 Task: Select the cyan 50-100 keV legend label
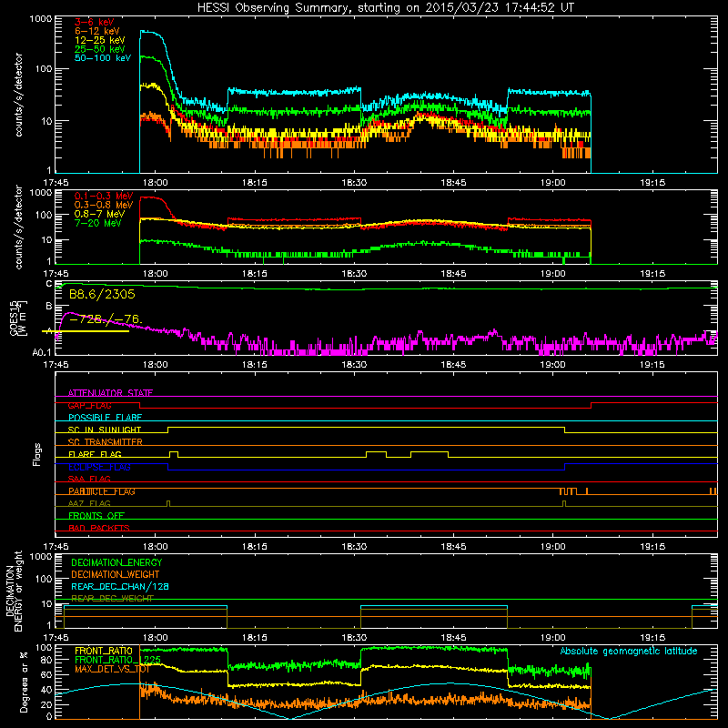click(x=103, y=57)
